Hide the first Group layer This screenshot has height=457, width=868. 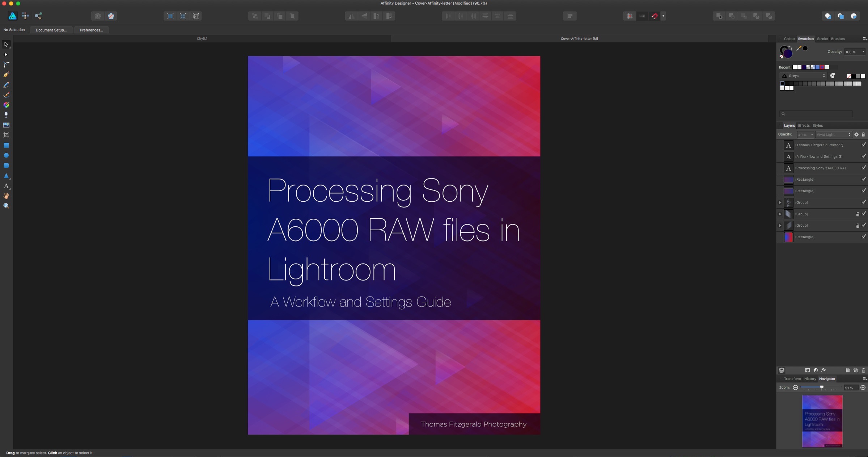[864, 202]
